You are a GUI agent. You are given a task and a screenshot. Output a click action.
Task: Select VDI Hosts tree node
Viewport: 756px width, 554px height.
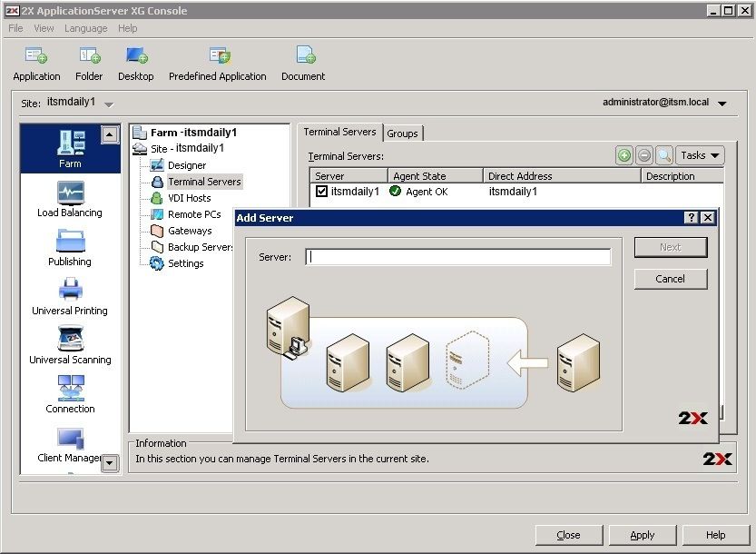(189, 198)
